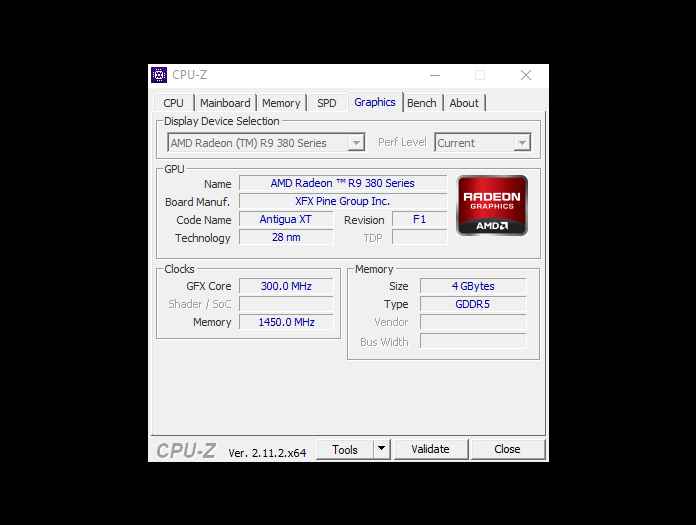Viewport: 696px width, 525px height.
Task: Click the Tools button
Action: pyautogui.click(x=345, y=450)
